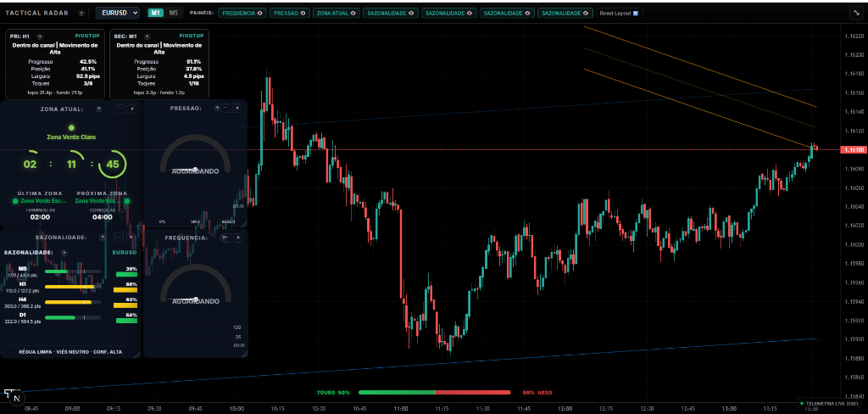Screen dimensions: 868x414
Task: Click the ÚLTIMA ZONA Zona Verde Esc... entry
Action: pyautogui.click(x=39, y=200)
